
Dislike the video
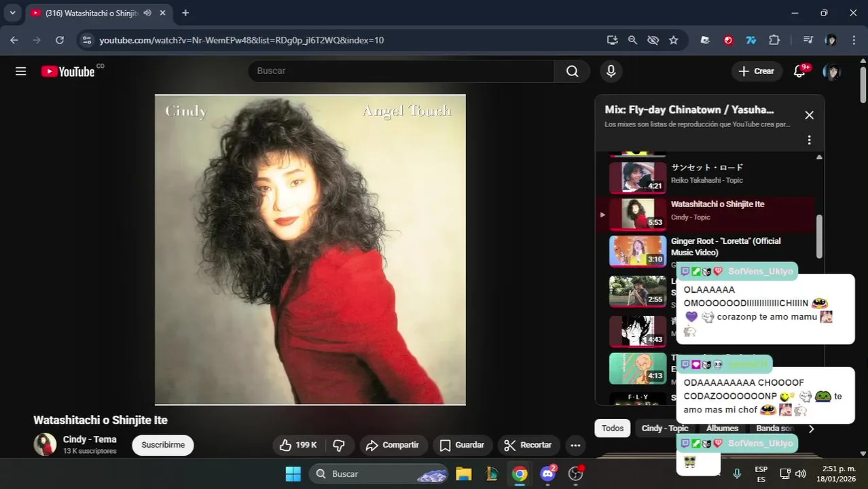coord(339,445)
